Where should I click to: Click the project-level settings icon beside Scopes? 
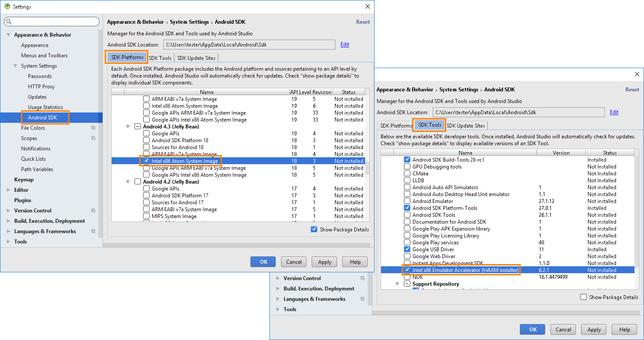click(x=93, y=138)
